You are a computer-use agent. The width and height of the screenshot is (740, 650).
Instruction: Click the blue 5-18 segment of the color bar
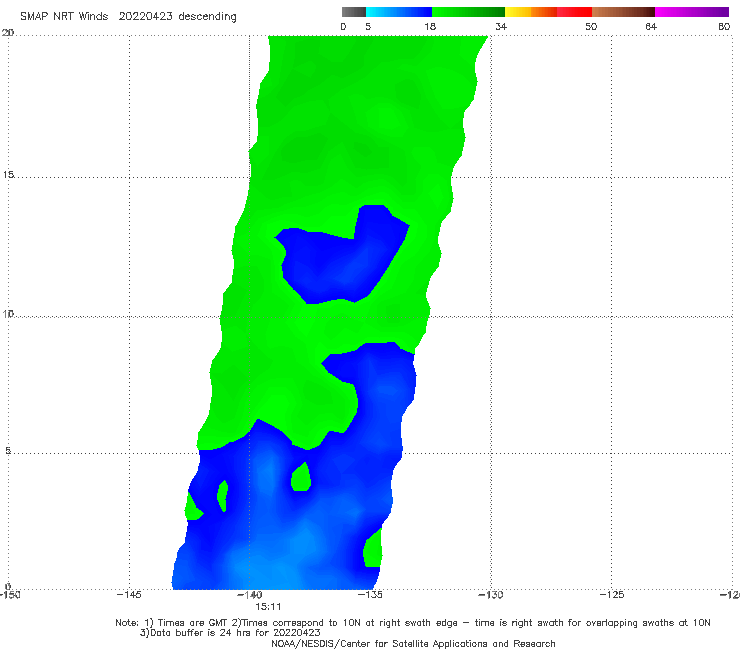(399, 12)
